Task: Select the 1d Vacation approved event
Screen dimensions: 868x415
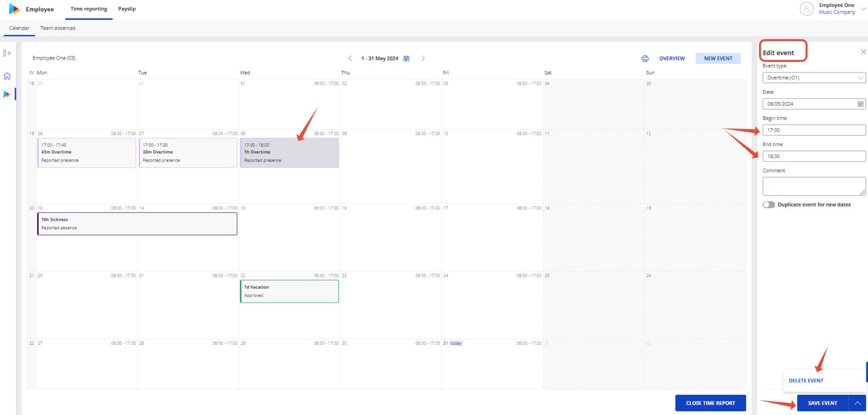Action: [x=289, y=291]
